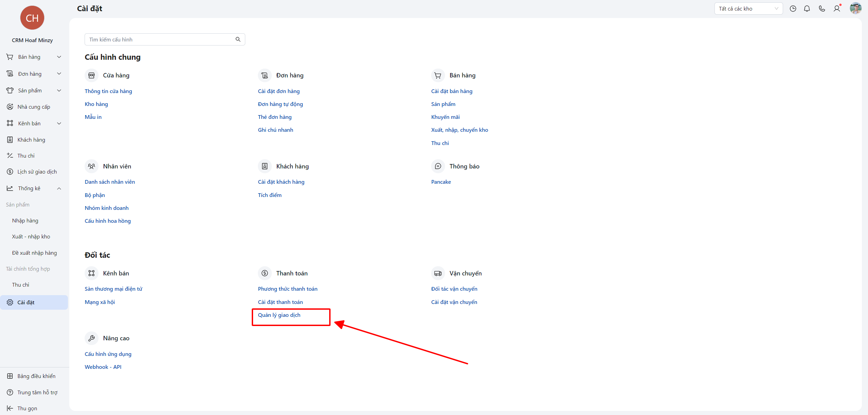Click the phone call icon
This screenshot has height=415, width=868.
pos(822,9)
